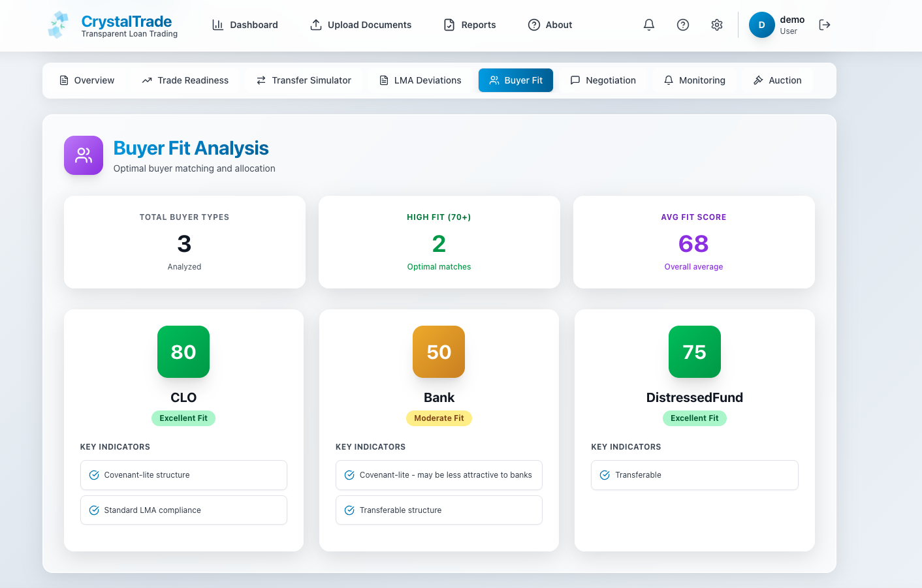Open the Negotiation tab
The width and height of the screenshot is (922, 588).
(x=603, y=80)
